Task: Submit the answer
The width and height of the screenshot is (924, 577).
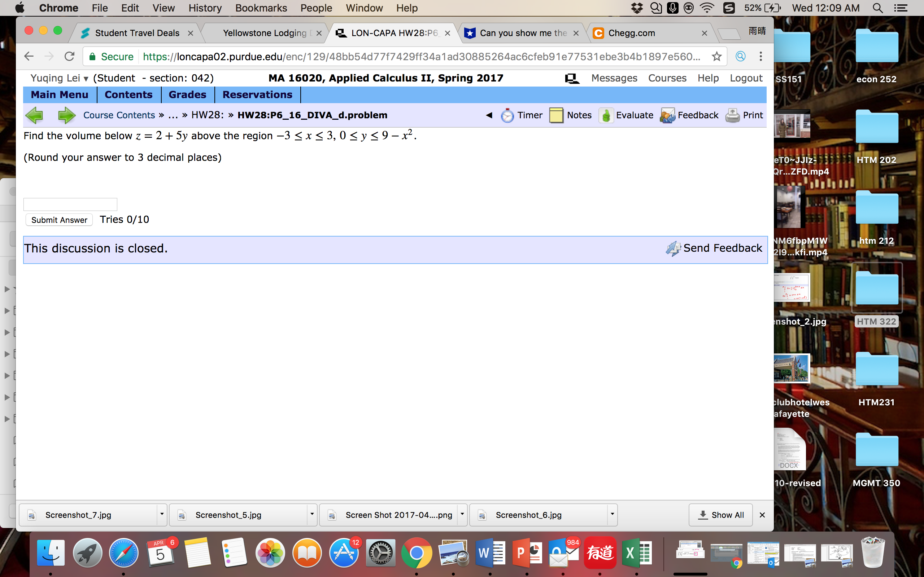Action: click(x=59, y=220)
